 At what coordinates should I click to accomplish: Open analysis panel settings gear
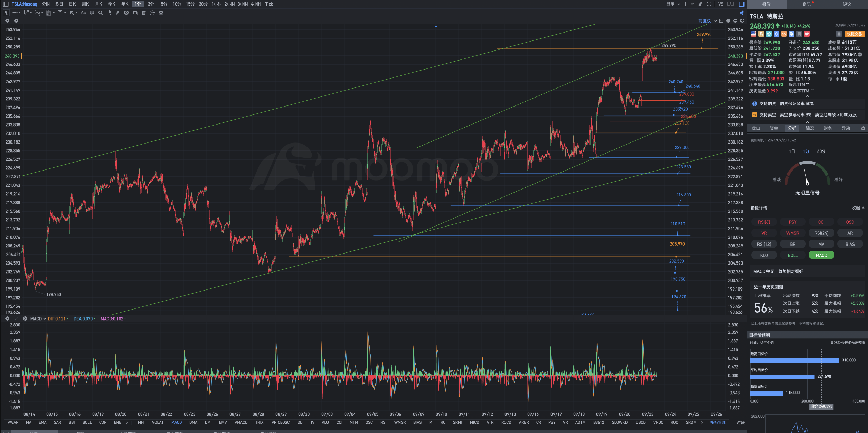click(x=863, y=128)
